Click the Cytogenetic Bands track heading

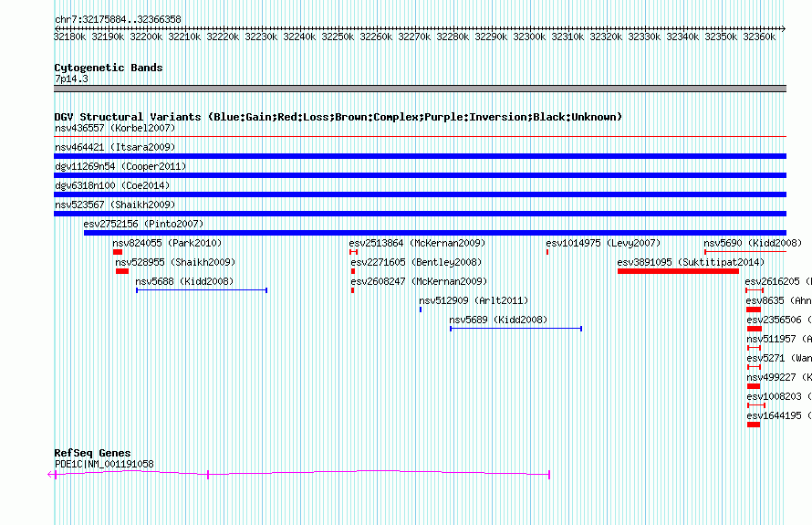109,68
